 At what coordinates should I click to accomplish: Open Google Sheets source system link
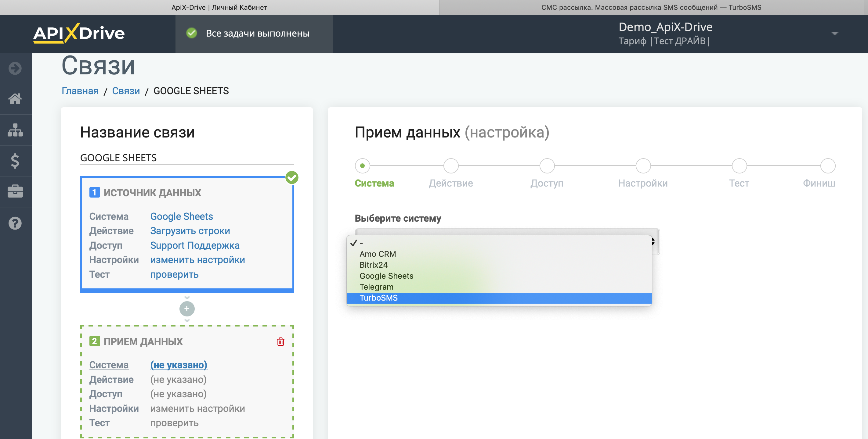(x=181, y=216)
